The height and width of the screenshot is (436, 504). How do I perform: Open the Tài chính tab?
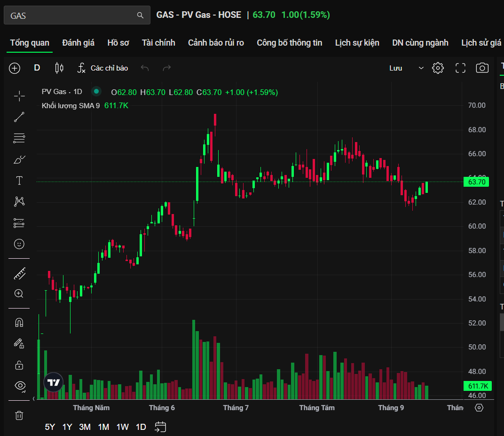(158, 43)
